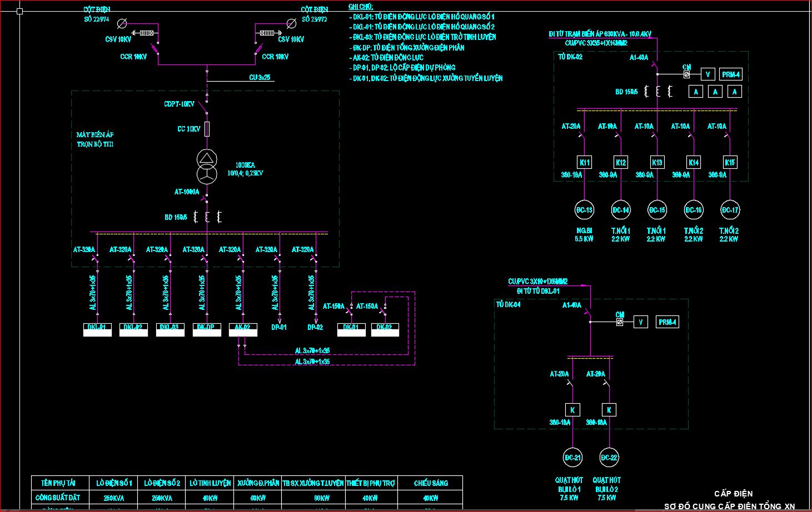The width and height of the screenshot is (812, 512).
Task: Select motor symbol ĐC-22
Action: coord(609,458)
